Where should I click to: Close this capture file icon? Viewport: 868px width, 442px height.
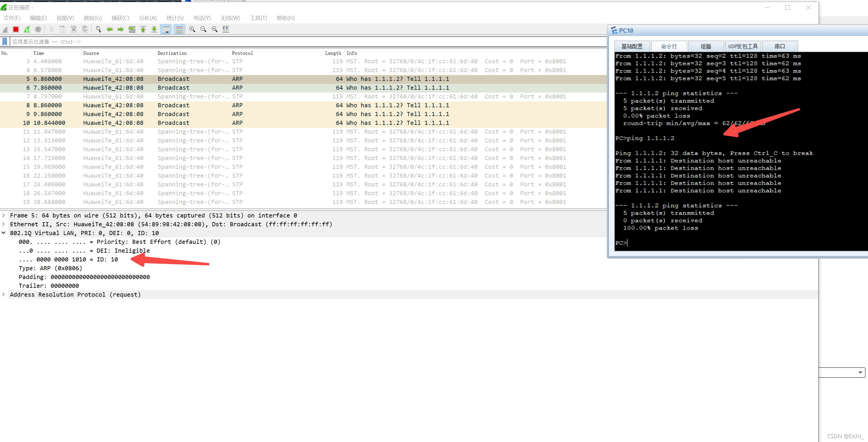tap(74, 29)
